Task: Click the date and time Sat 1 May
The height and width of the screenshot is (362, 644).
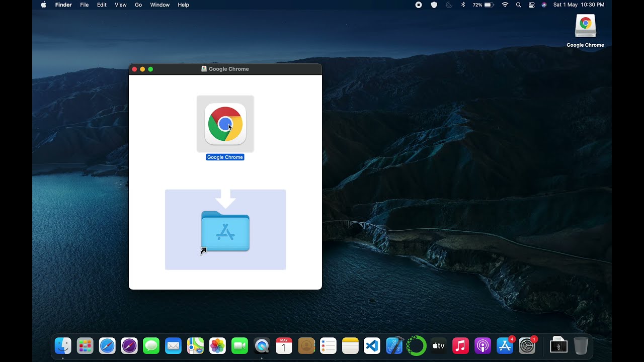Action: [x=579, y=5]
